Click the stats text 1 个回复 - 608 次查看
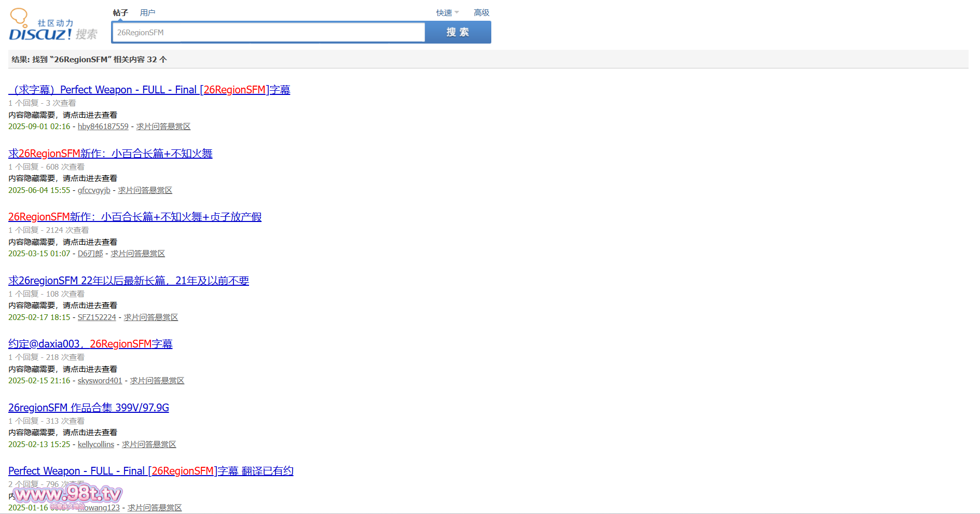 click(46, 167)
